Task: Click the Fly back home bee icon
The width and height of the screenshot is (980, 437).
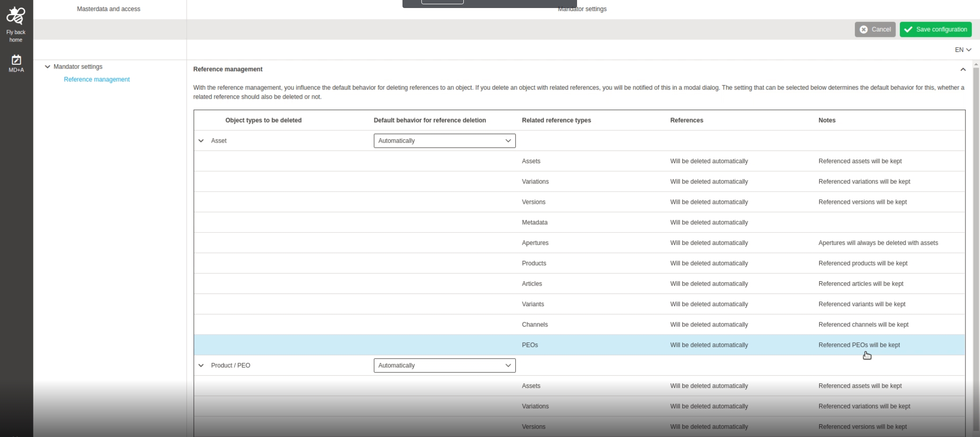Action: coord(16,16)
